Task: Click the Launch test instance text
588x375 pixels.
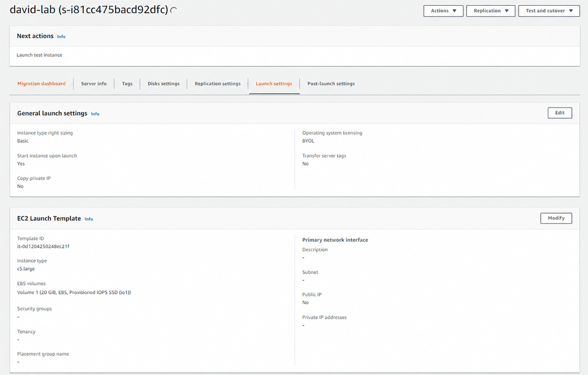Action: tap(40, 55)
